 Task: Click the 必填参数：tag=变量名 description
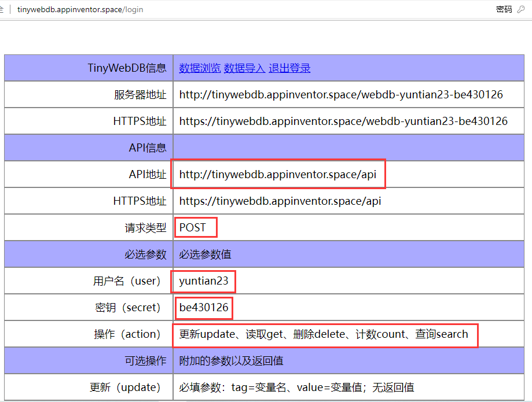coord(296,388)
